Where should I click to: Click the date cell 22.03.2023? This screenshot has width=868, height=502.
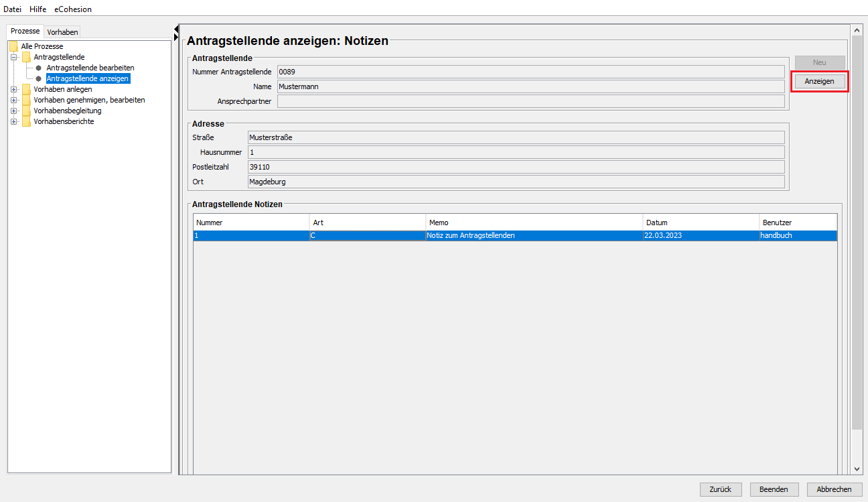click(x=701, y=236)
